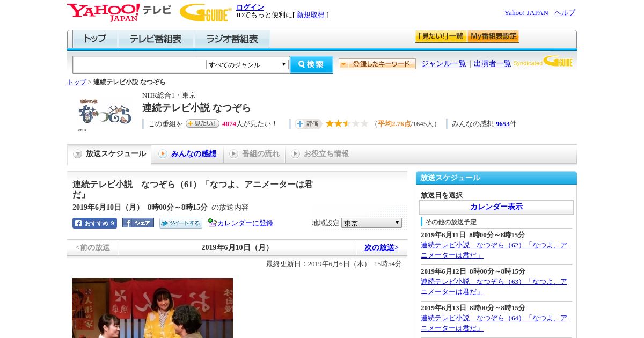The width and height of the screenshot is (644, 338).
Task: Click the 前の放送 navigation button
Action: (93, 248)
